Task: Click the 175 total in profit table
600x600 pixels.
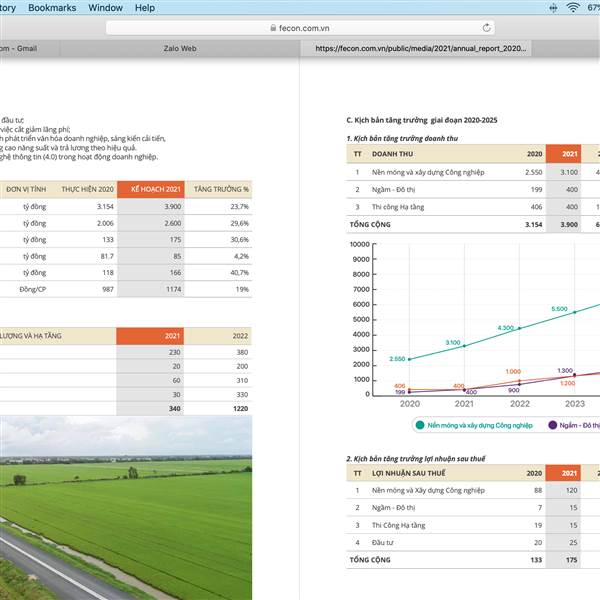Action: point(571,560)
